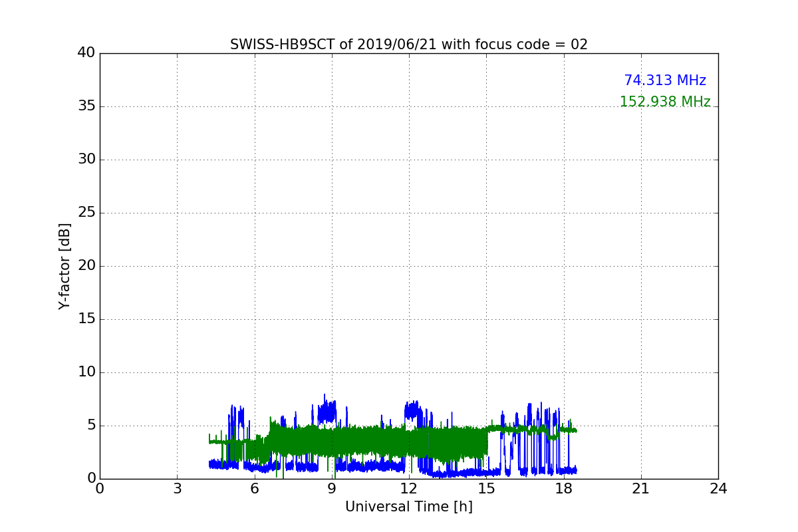Click the y-axis tick label 5
This screenshot has height=532, width=798.
coord(91,426)
